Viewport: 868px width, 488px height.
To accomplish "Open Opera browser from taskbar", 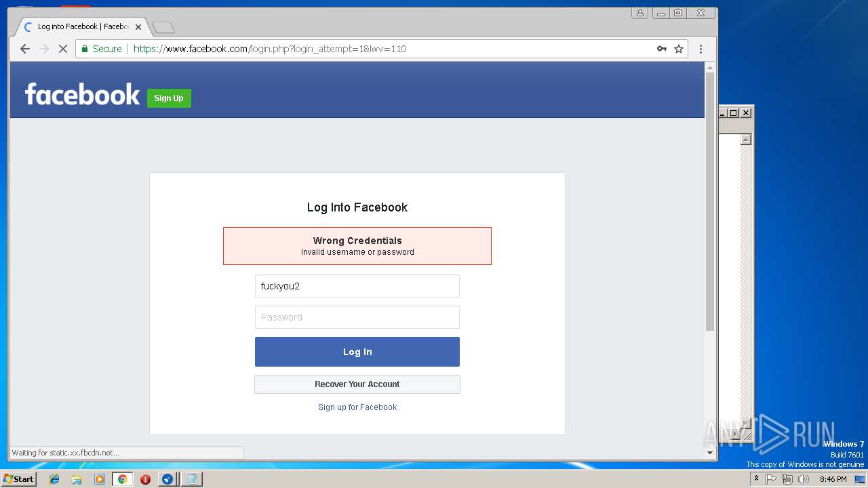I will [145, 479].
